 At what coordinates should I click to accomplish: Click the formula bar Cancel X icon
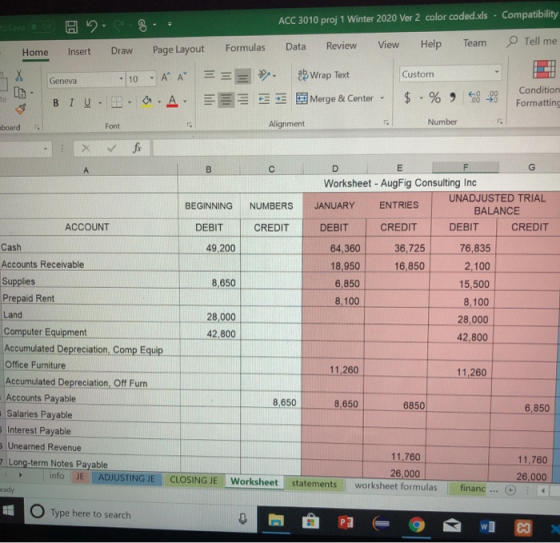click(x=86, y=148)
